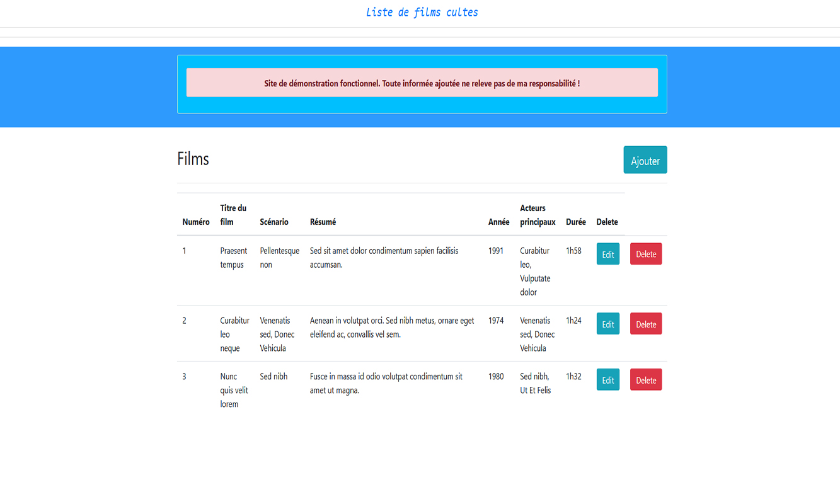This screenshot has height=504, width=840.
Task: Click the Résumé column header
Action: click(x=322, y=222)
